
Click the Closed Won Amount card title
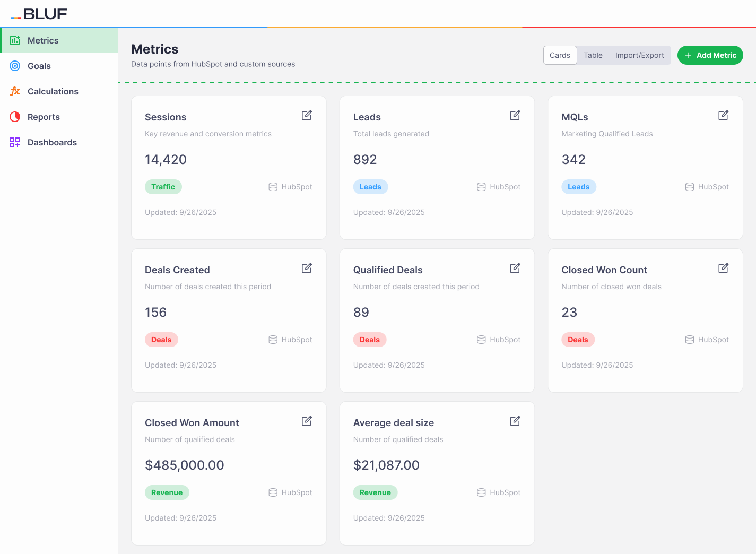(x=192, y=423)
